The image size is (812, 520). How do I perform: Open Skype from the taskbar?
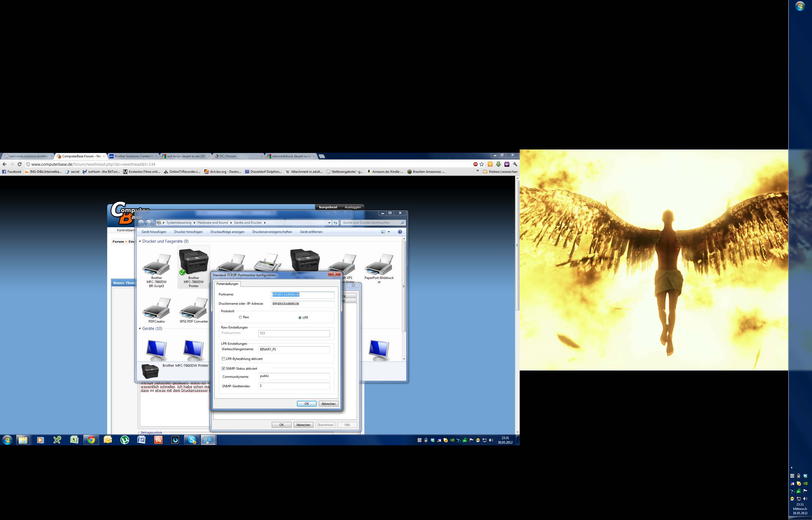(192, 440)
